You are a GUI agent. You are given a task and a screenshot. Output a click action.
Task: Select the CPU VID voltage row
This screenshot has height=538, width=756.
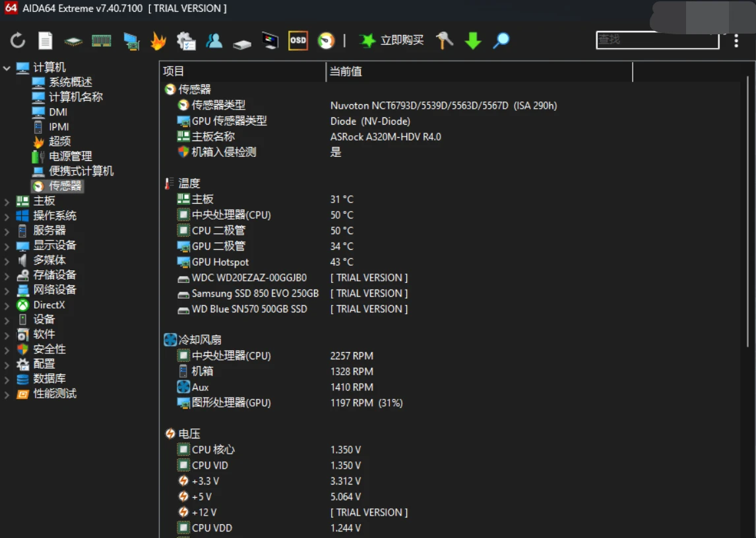pyautogui.click(x=451, y=465)
